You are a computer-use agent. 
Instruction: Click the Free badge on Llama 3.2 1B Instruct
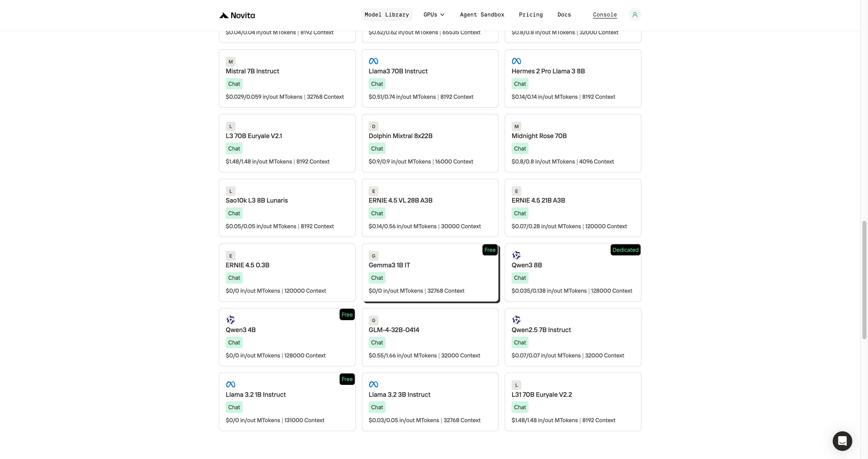[x=347, y=379]
